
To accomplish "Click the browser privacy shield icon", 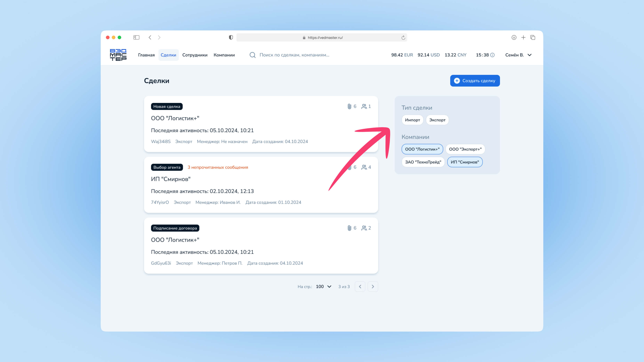I will (231, 37).
